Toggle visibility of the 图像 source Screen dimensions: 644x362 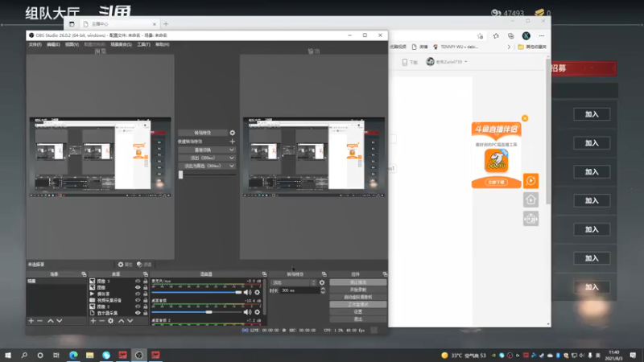pos(138,287)
